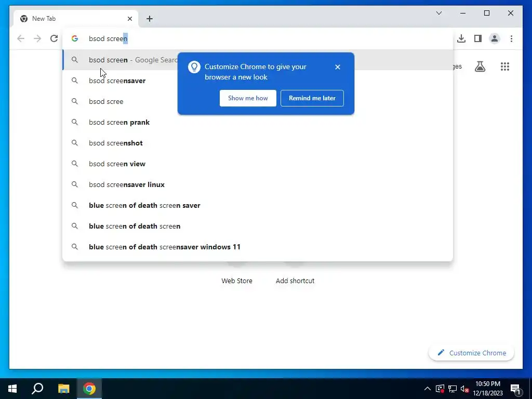Select 'blue screen of death screen saver' suggestion
The width and height of the screenshot is (532, 399).
(x=258, y=205)
